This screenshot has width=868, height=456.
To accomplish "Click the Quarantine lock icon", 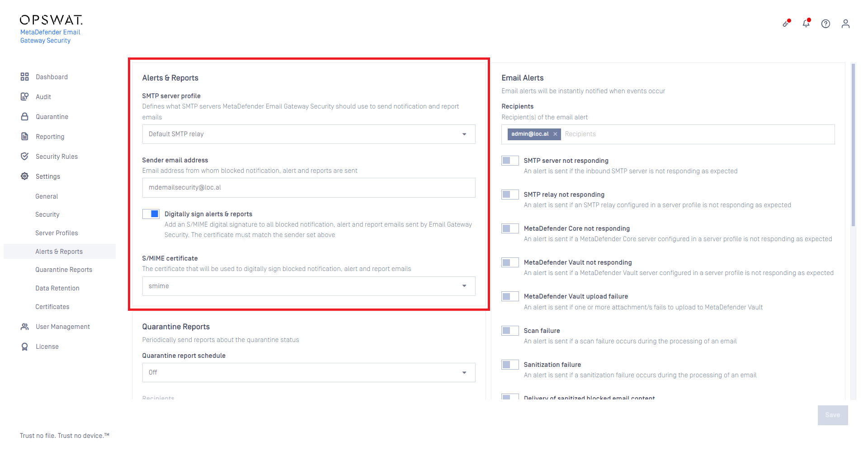I will (24, 117).
